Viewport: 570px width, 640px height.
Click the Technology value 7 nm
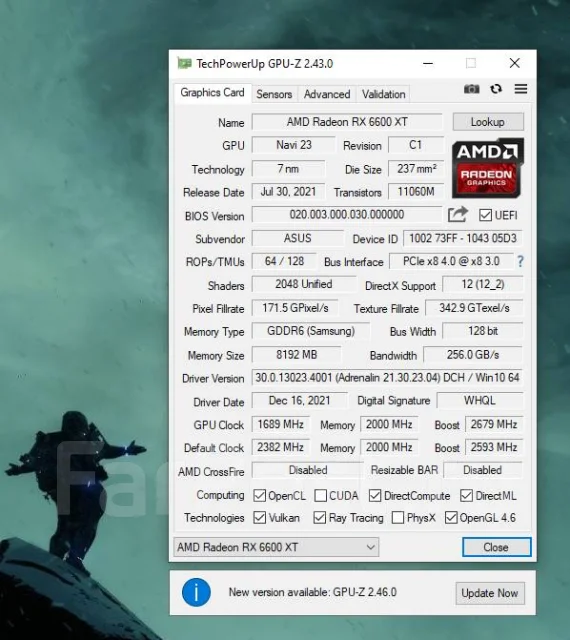(x=288, y=169)
